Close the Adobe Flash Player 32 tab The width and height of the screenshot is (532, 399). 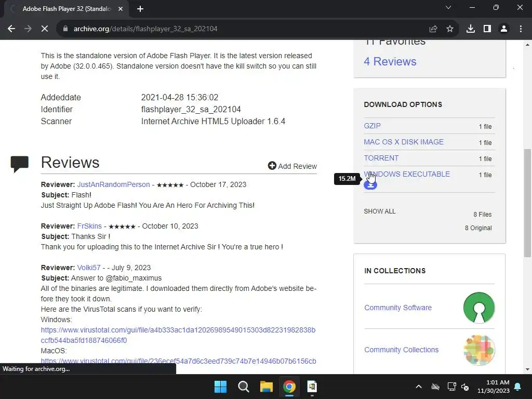pos(121,9)
